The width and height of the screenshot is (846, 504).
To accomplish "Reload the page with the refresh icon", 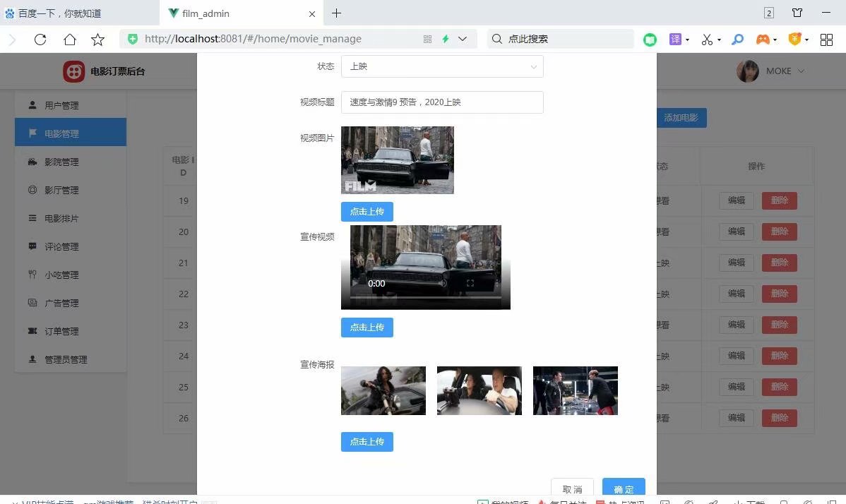I will coord(40,40).
